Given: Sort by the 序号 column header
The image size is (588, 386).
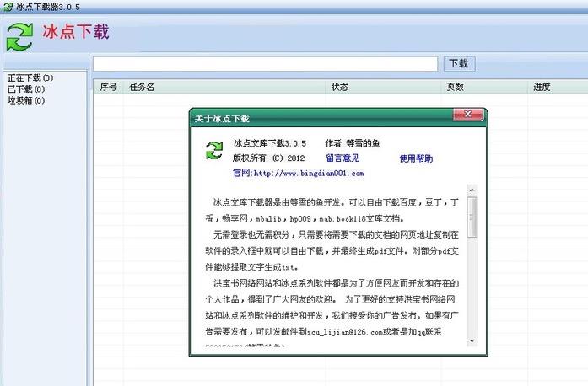Looking at the screenshot, I should click(x=108, y=87).
